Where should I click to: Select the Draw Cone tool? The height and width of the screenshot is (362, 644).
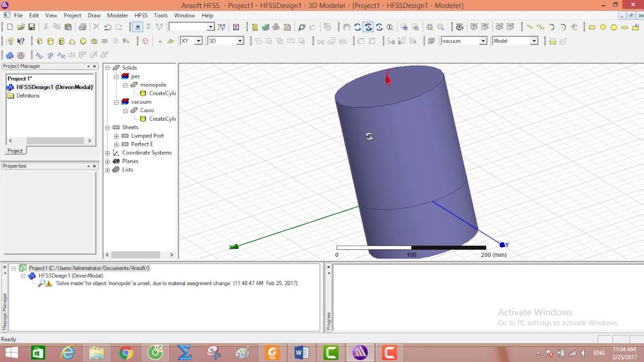click(72, 41)
